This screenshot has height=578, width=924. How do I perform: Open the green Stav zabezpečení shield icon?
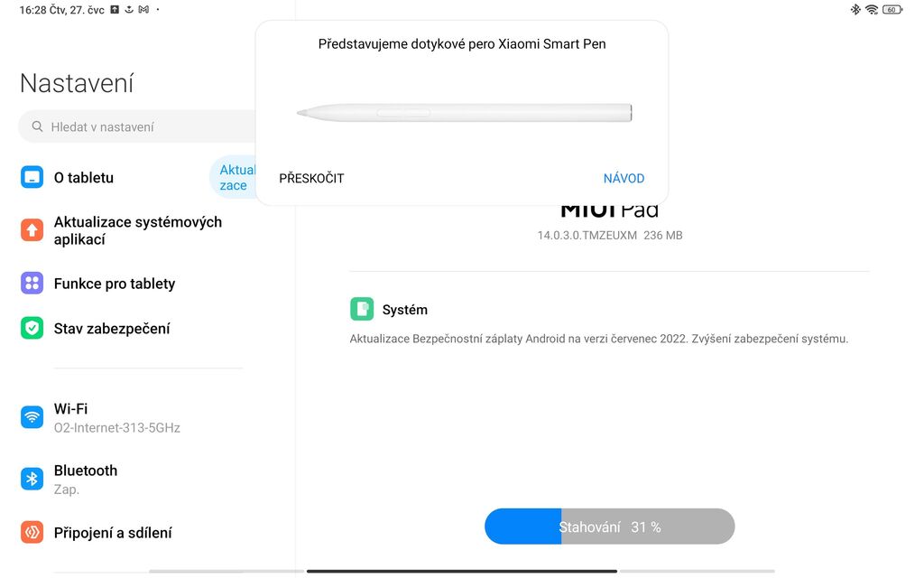(x=32, y=329)
